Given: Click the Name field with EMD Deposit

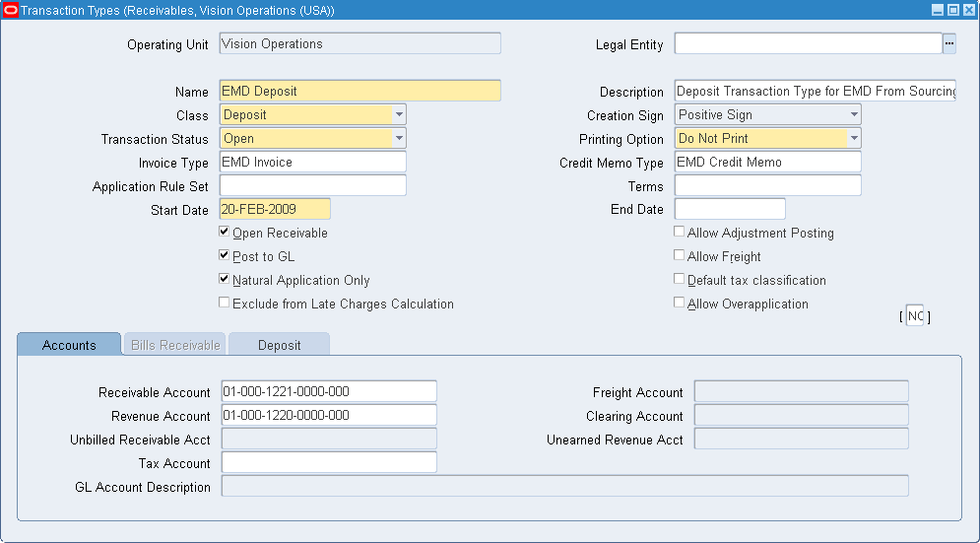Looking at the screenshot, I should [360, 92].
